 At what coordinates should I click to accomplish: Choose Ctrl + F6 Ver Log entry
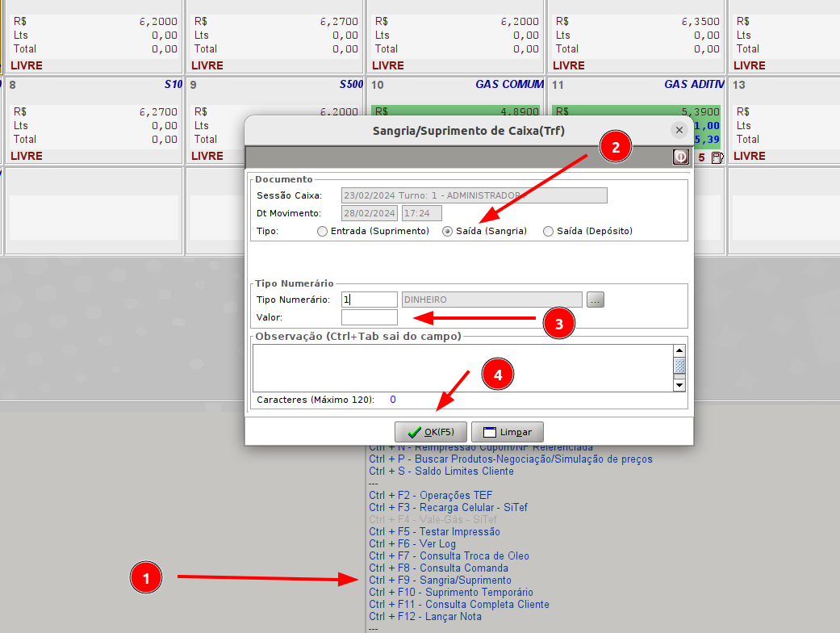pyautogui.click(x=412, y=544)
